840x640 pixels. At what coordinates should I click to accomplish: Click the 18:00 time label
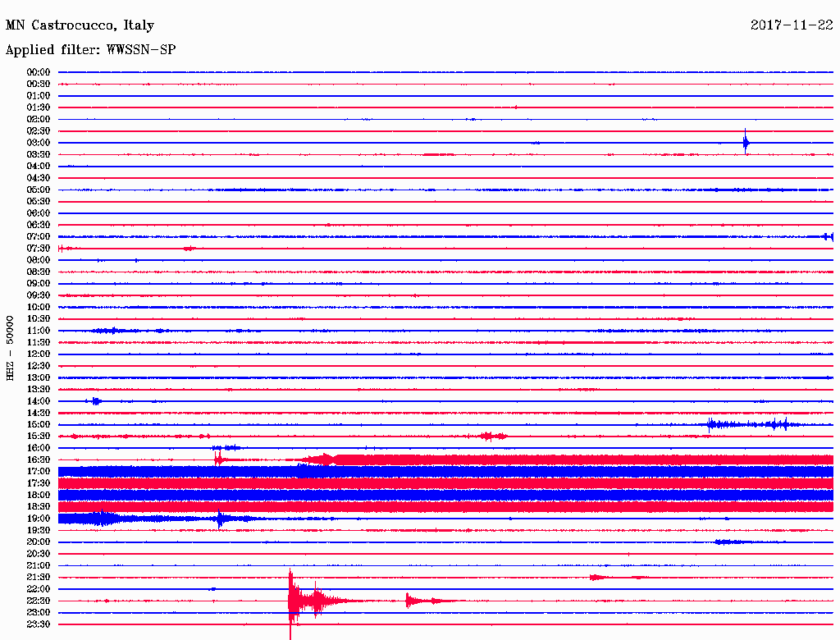point(39,495)
